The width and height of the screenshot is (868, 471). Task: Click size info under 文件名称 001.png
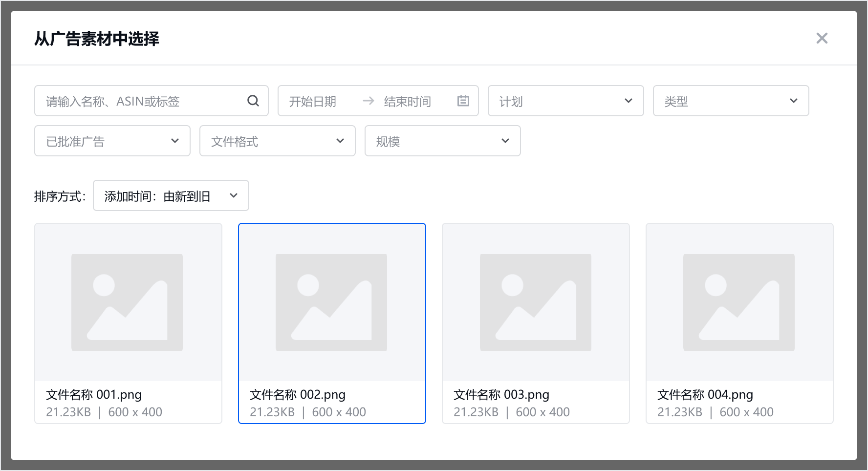click(x=104, y=412)
